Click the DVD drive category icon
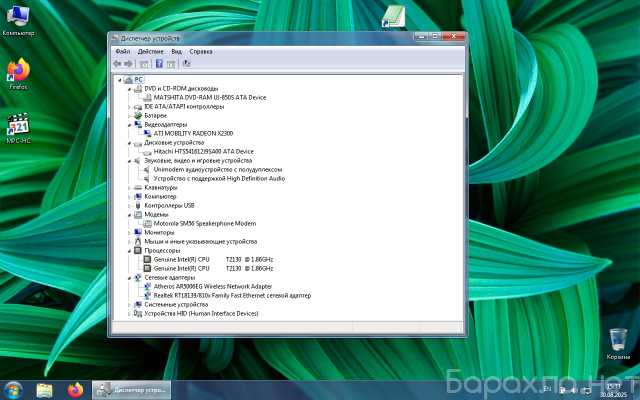 point(138,89)
